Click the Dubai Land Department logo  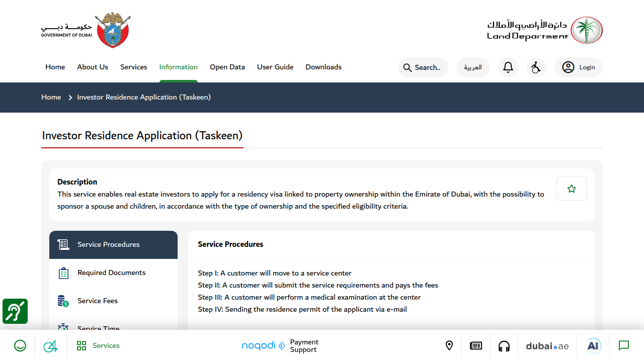(x=545, y=30)
